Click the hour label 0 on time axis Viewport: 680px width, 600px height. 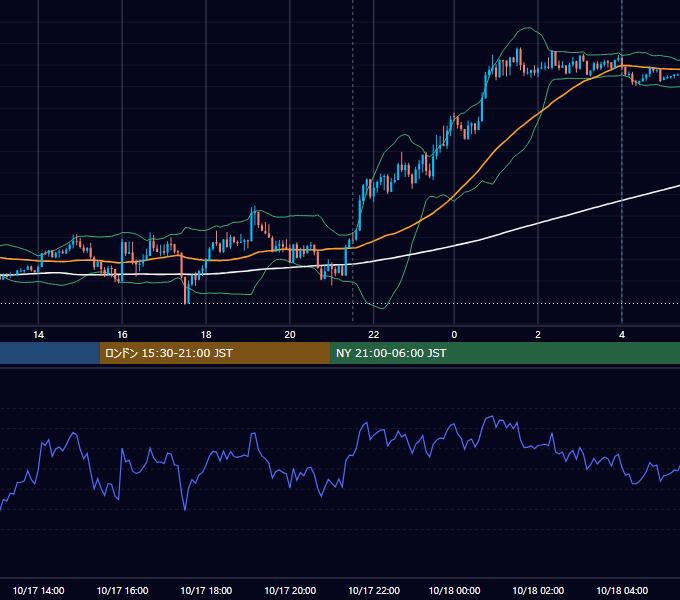454,335
